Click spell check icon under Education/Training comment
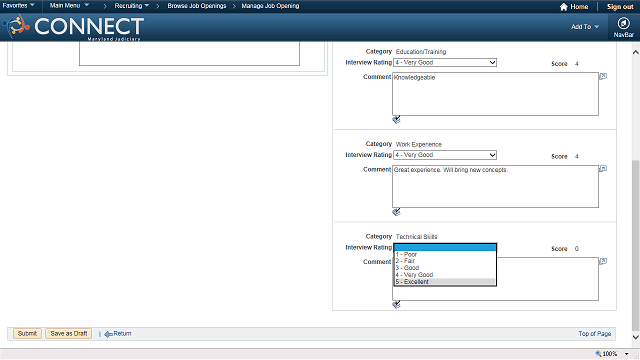Image resolution: width=640 pixels, height=360 pixels. (x=396, y=120)
